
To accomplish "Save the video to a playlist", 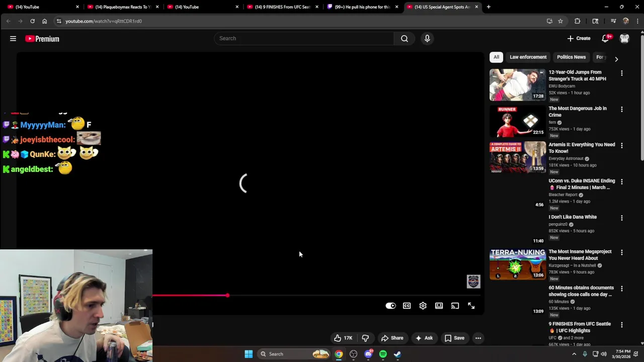I will click(454, 338).
